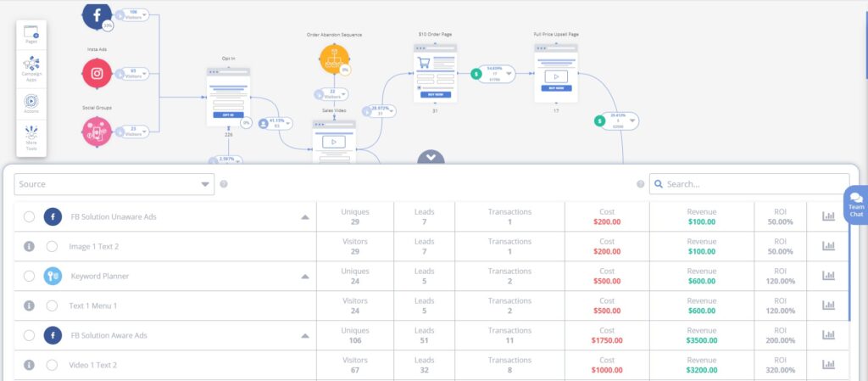Select the Keyword Planner radio button
Screen dimensions: 868x381
(29, 276)
